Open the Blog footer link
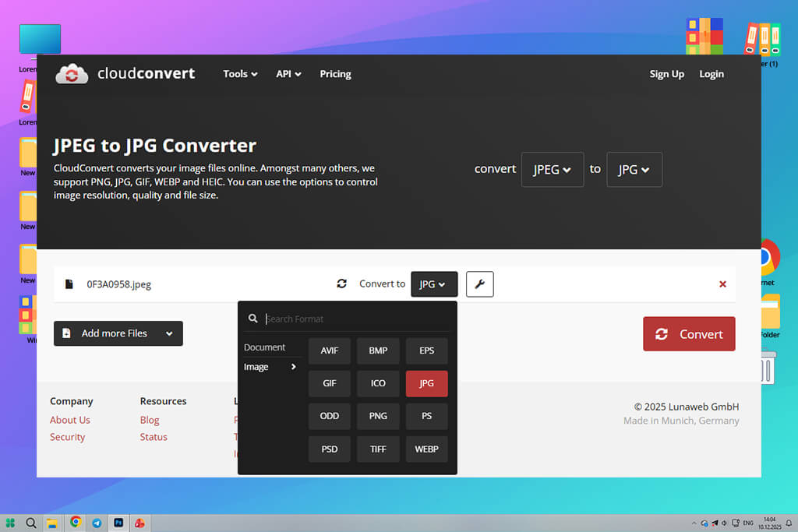The image size is (798, 532). (149, 420)
